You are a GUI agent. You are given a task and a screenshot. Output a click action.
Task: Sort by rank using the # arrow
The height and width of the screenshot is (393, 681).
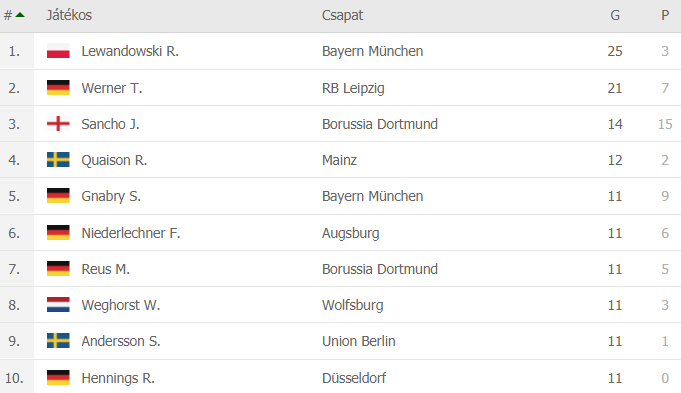14,16
